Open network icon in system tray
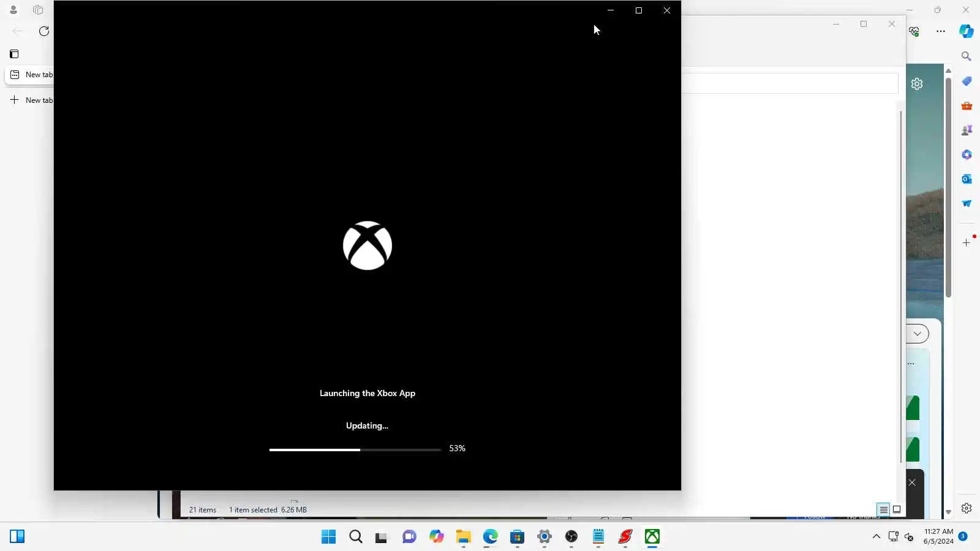Viewport: 980px width, 551px height. click(x=894, y=537)
